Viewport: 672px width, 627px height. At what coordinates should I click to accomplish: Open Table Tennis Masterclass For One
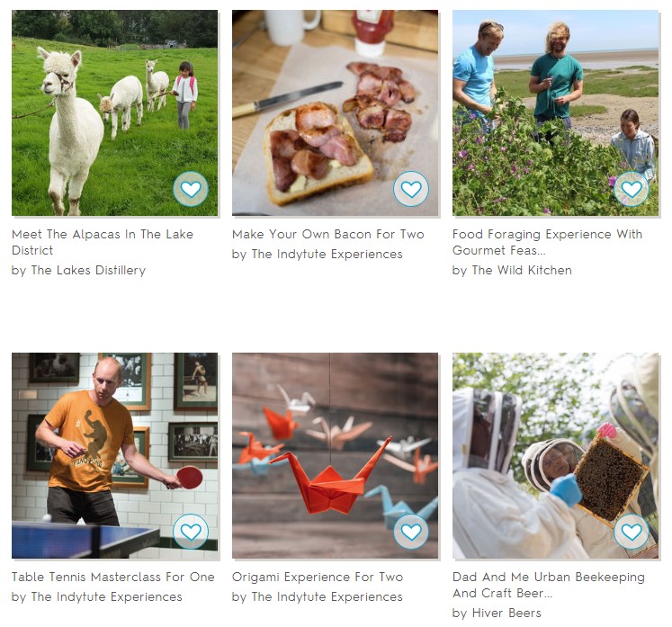[x=113, y=577]
